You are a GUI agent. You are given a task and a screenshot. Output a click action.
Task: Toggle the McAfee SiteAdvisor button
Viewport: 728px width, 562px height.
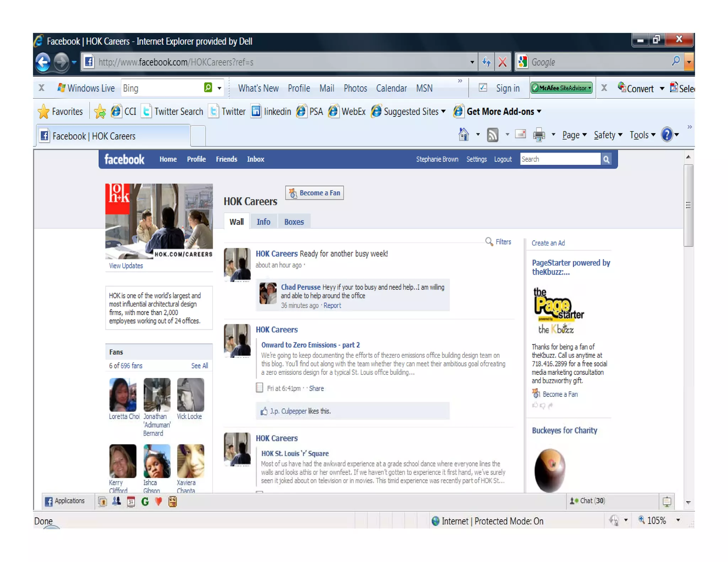coord(561,88)
